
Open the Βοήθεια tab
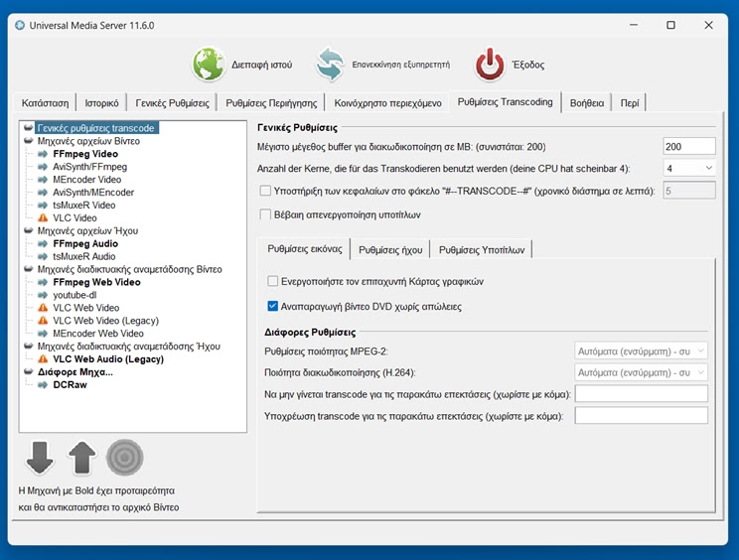click(587, 103)
